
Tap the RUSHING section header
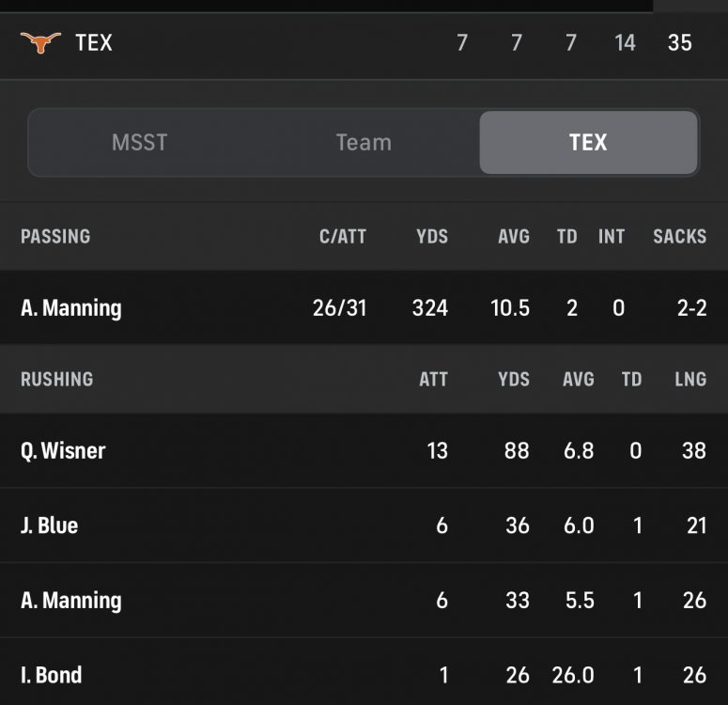(x=56, y=380)
